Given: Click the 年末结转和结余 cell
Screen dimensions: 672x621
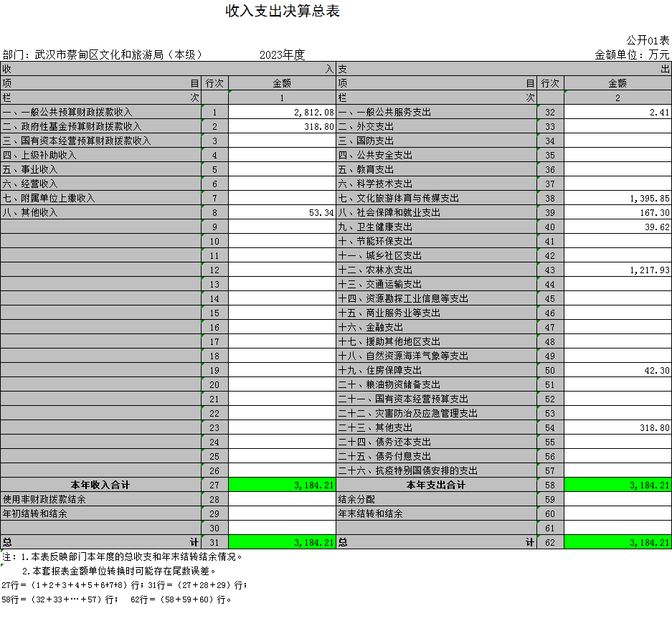Looking at the screenshot, I should (x=437, y=514).
